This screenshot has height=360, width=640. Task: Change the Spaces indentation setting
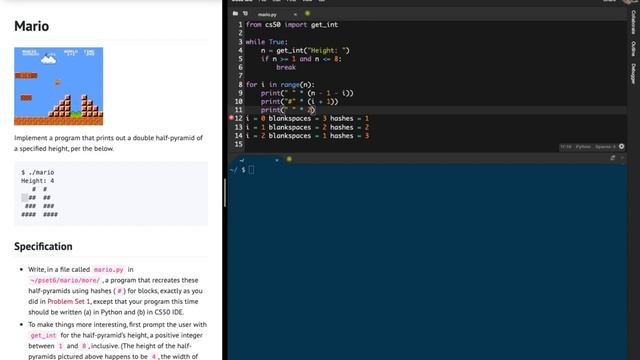tap(605, 147)
